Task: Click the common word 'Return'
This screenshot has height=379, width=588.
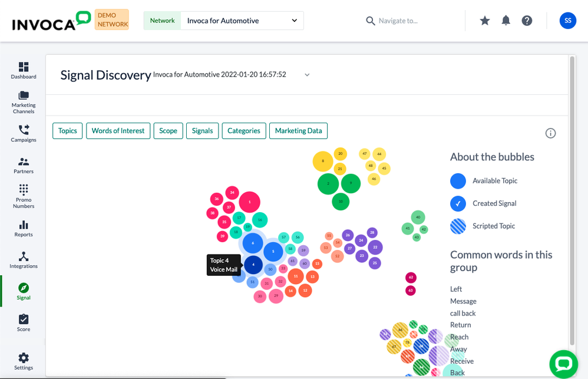Action: click(x=461, y=325)
